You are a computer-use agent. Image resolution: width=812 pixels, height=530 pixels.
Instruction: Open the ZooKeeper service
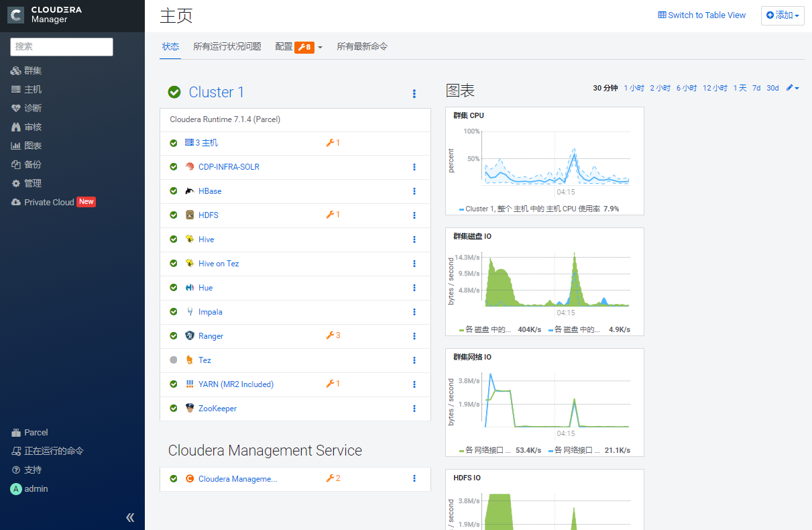click(x=217, y=409)
